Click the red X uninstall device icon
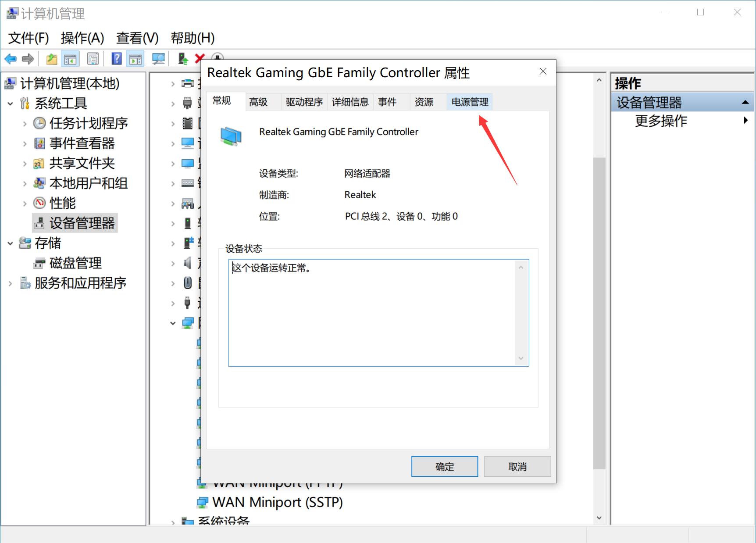 click(x=200, y=58)
